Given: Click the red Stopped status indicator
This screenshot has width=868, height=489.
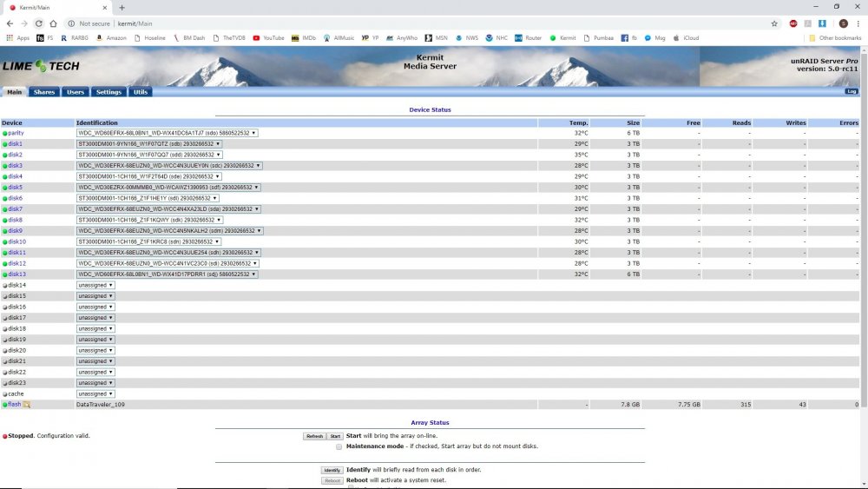Looking at the screenshot, I should click(x=5, y=436).
